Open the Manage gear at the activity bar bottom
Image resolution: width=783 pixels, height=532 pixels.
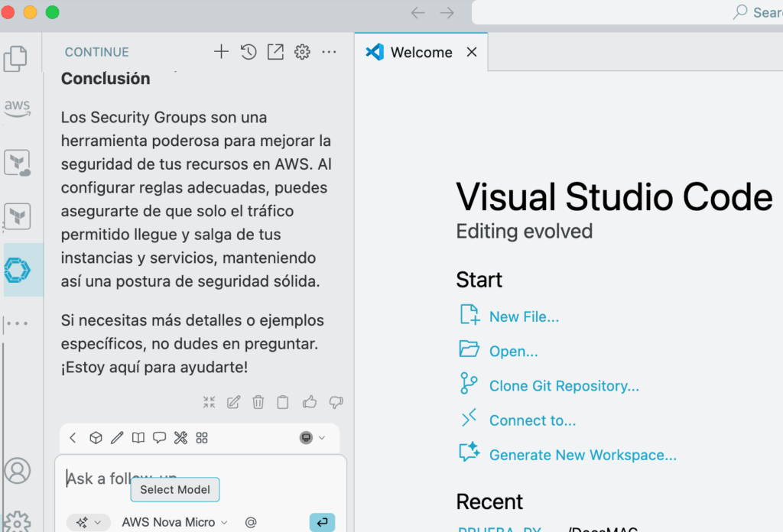pos(18,521)
